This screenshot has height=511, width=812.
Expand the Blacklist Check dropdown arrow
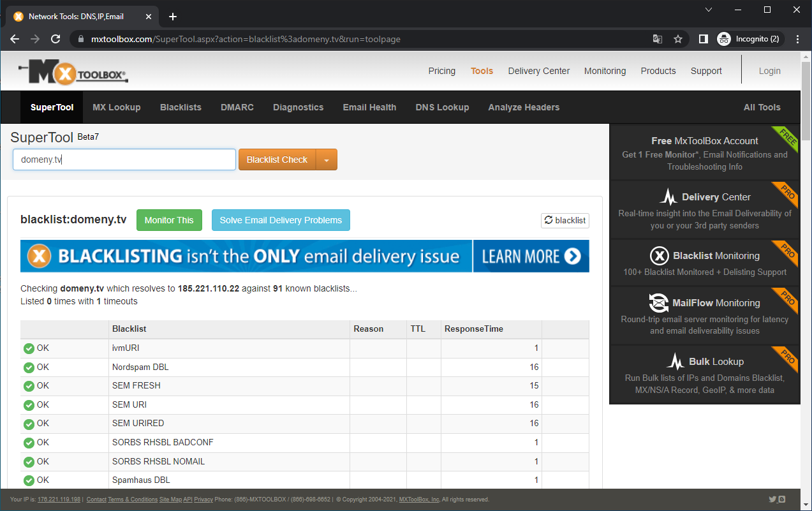point(327,160)
